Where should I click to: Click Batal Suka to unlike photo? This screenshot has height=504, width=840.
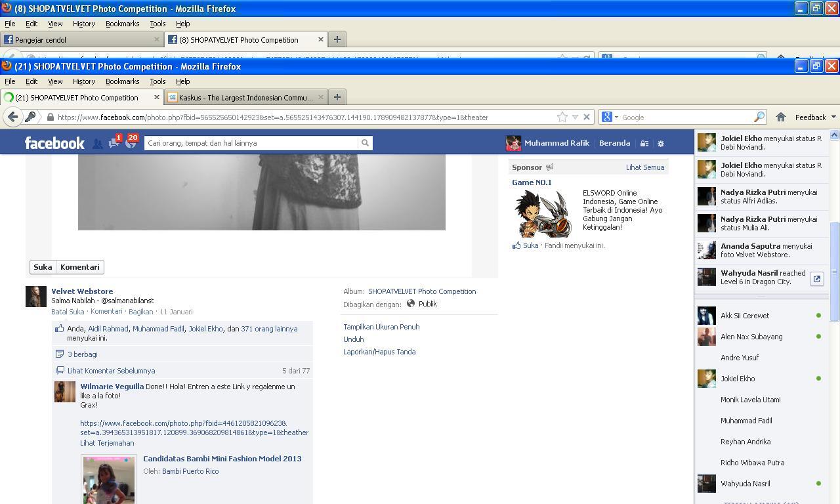(x=68, y=312)
